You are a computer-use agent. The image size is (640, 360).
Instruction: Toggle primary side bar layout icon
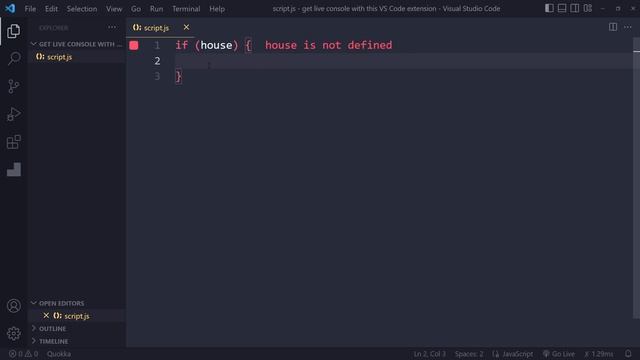point(549,8)
